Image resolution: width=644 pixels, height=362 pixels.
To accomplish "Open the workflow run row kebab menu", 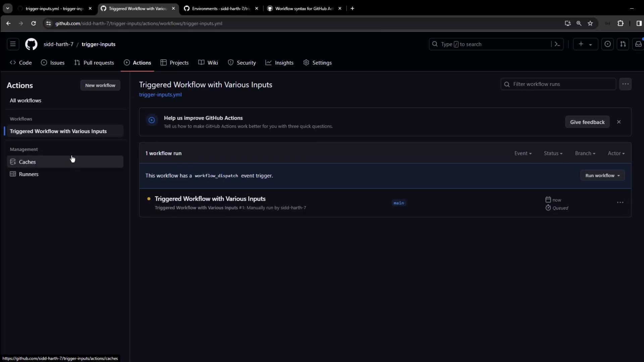I will (620, 203).
